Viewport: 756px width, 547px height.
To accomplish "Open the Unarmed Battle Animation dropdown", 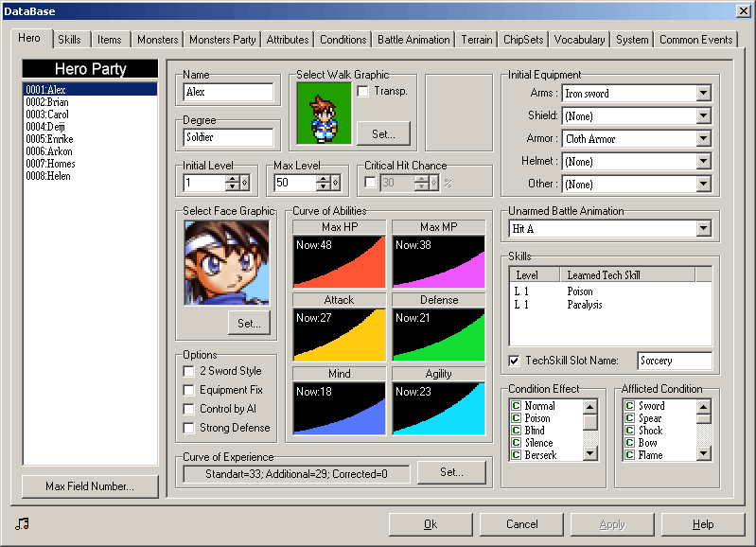I will coord(703,229).
